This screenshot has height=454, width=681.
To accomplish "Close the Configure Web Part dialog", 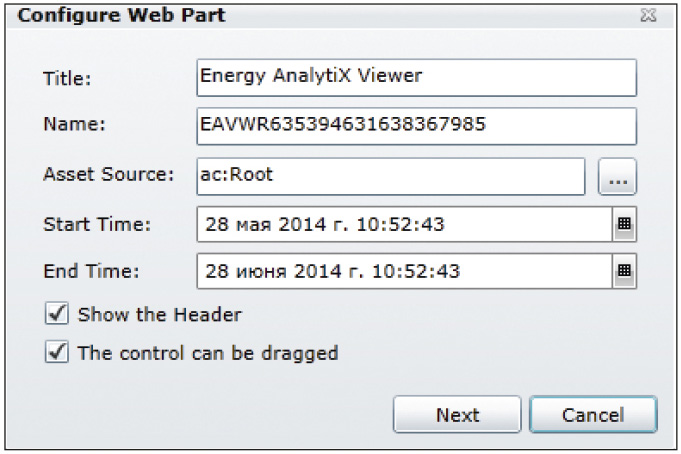I will (x=648, y=16).
